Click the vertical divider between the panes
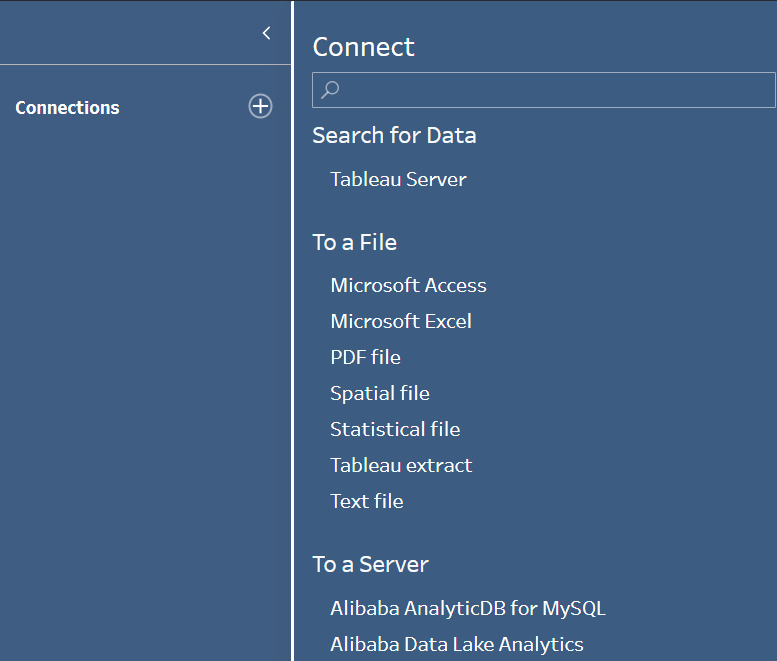The width and height of the screenshot is (777, 661). point(292,330)
